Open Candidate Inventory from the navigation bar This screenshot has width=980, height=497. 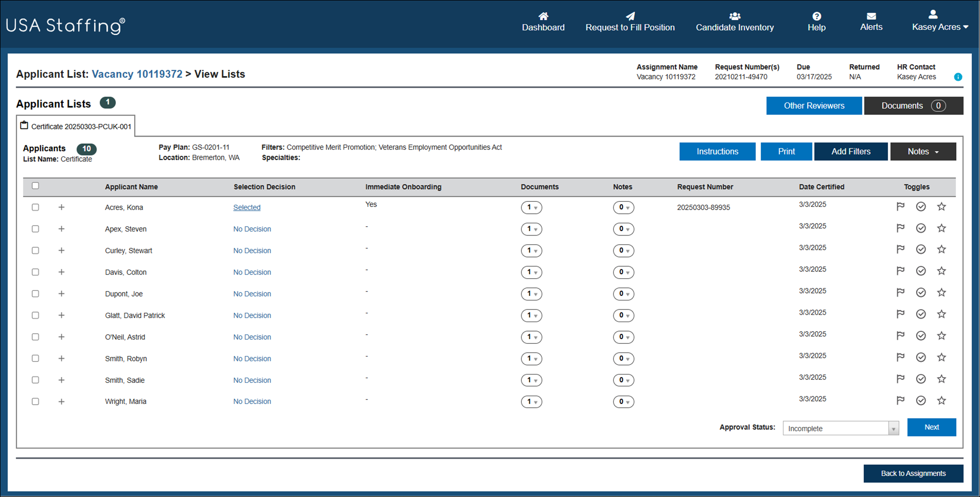(x=735, y=22)
